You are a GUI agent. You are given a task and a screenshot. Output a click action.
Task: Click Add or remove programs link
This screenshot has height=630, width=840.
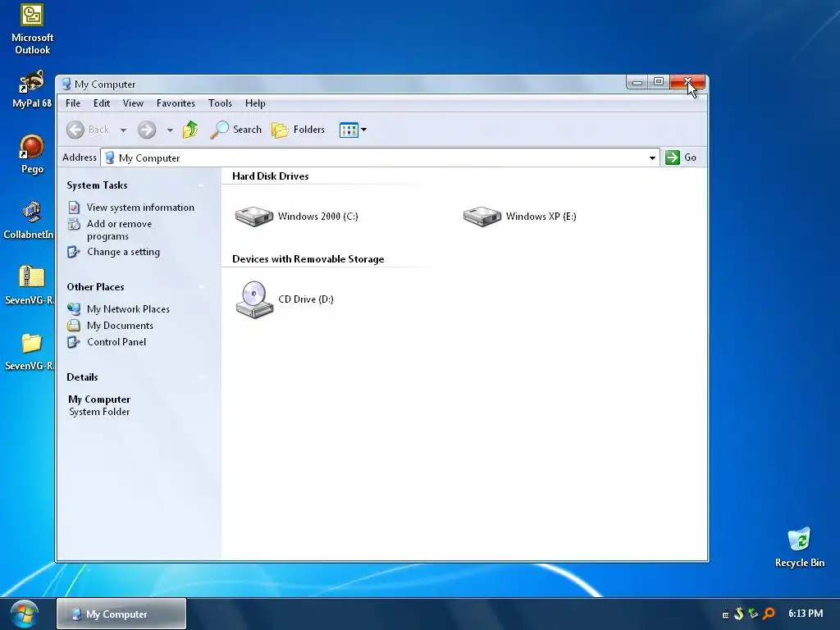(119, 230)
